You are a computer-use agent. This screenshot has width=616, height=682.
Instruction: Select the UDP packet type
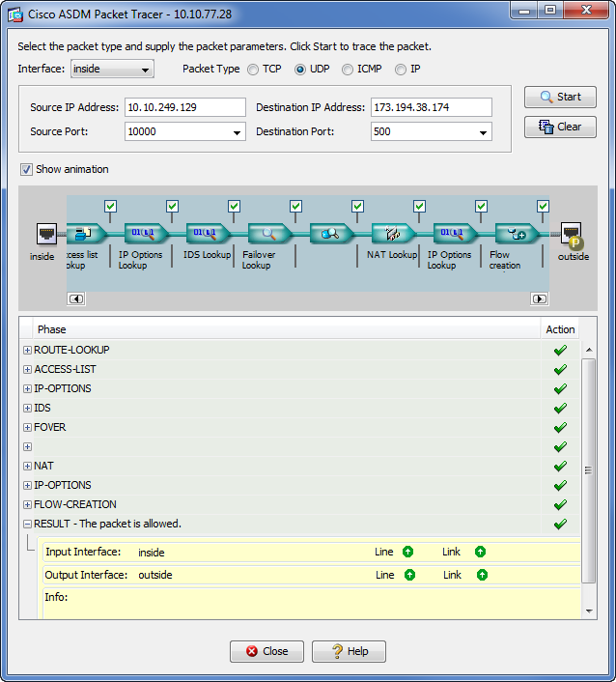click(x=300, y=70)
